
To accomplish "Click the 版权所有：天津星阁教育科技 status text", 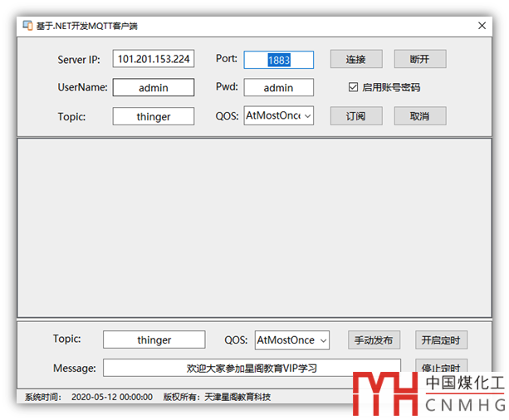I will tap(217, 397).
